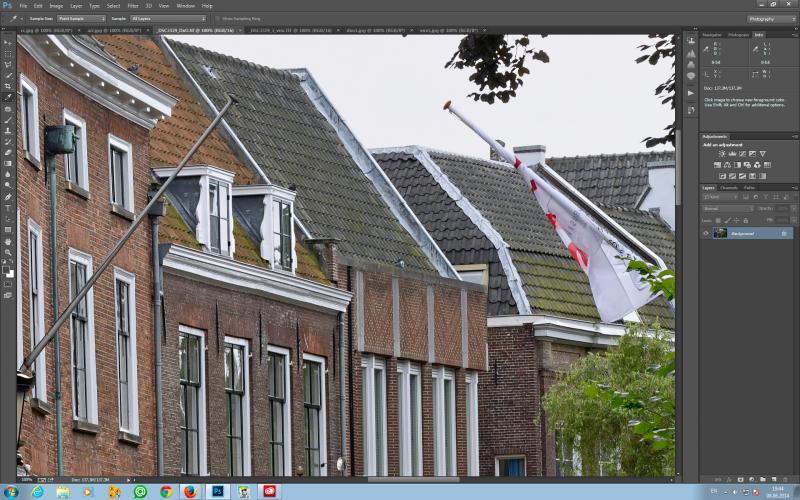Select the Eyedropper tool in toolbox
This screenshot has width=800, height=500.
click(8, 97)
